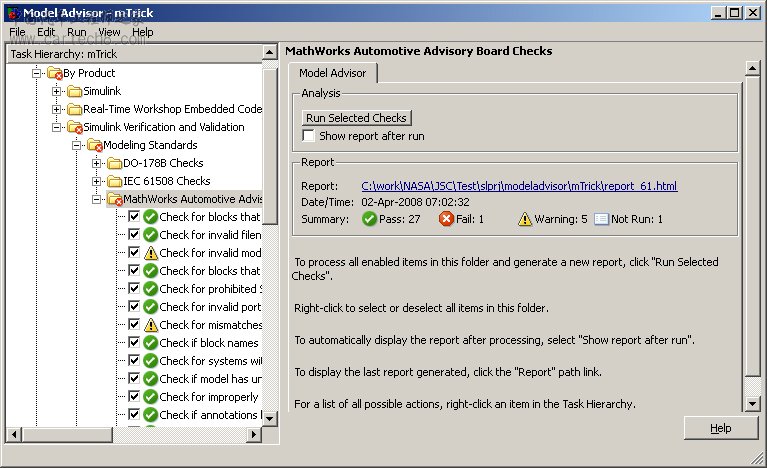Click Run Selected Checks button
The image size is (767, 468).
356,118
